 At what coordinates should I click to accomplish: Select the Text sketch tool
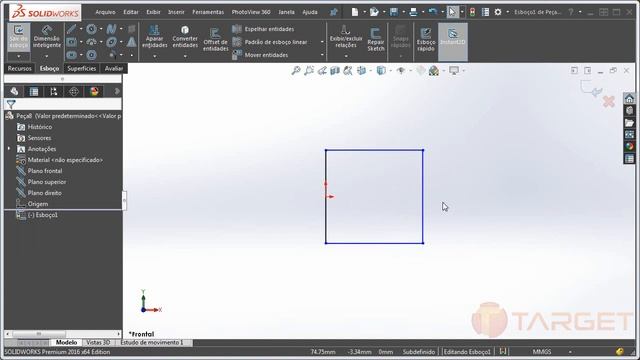[131, 42]
